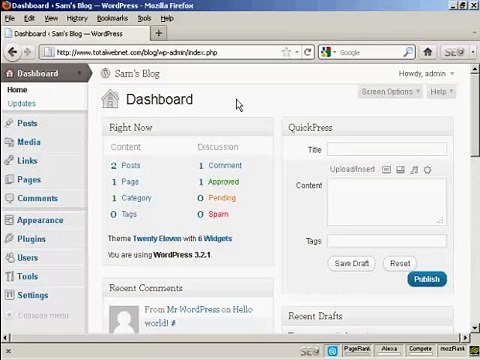Open the Updates link under Dashboard

(22, 103)
